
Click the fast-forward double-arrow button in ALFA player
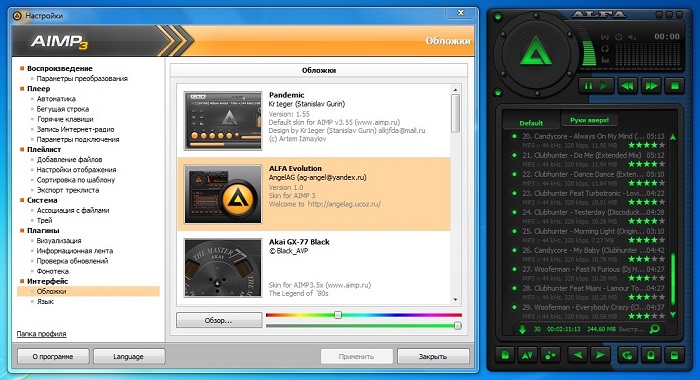click(x=651, y=85)
